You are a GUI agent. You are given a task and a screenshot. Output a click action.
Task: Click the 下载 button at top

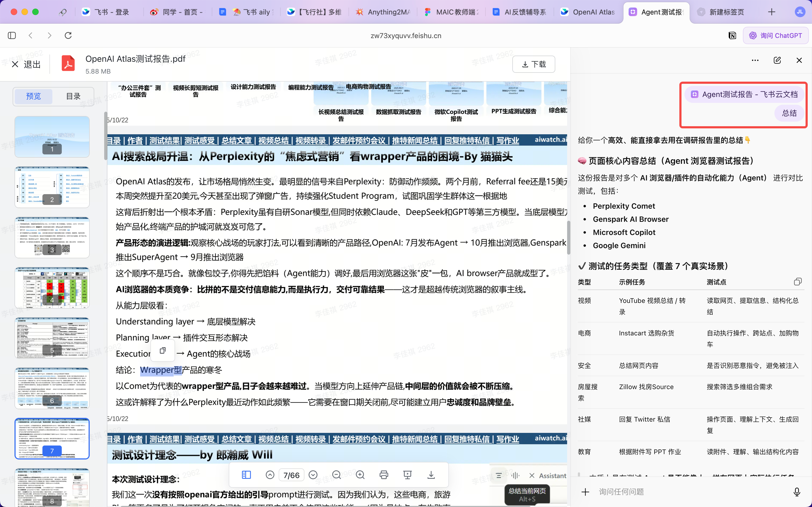pos(534,64)
